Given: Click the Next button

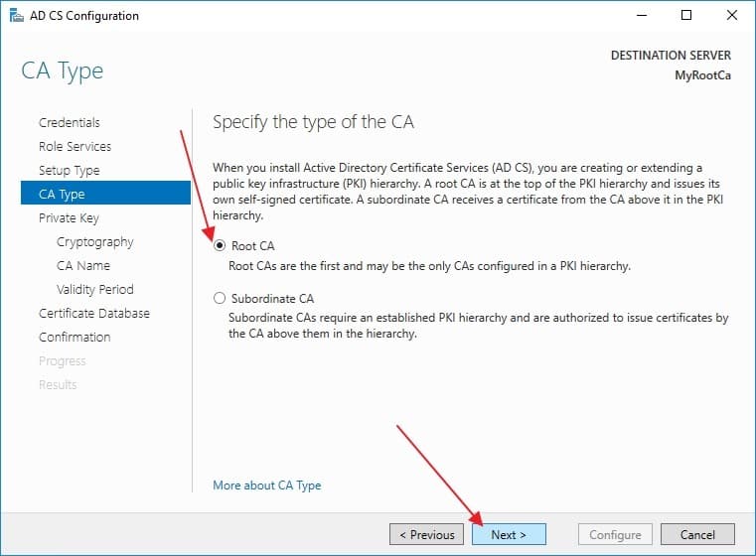Looking at the screenshot, I should tap(509, 534).
